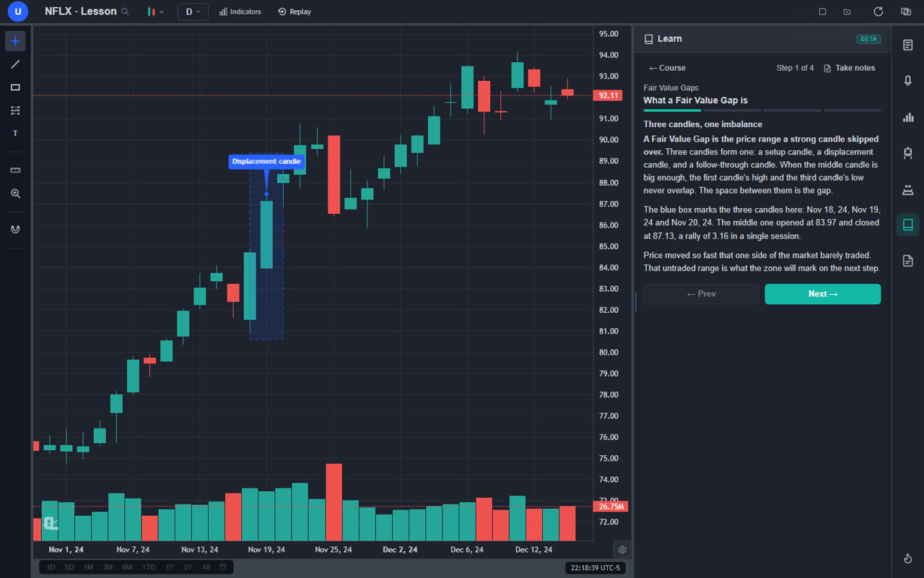924x578 pixels.
Task: Go back via the Course link
Action: coord(667,68)
